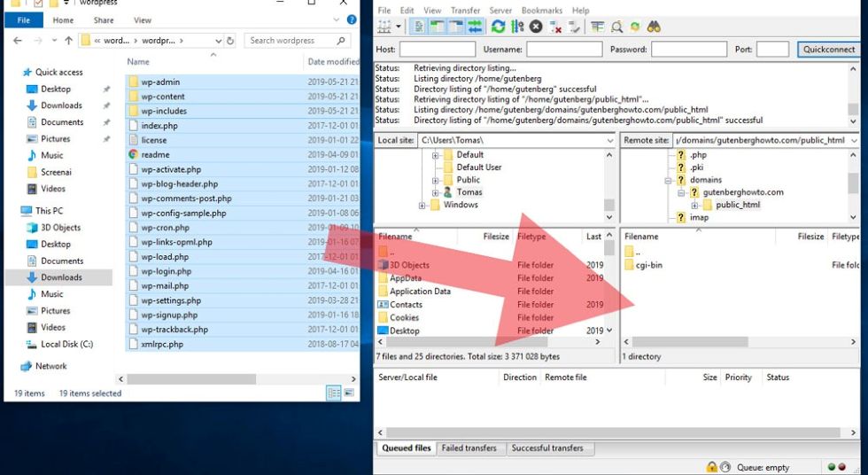
Task: Open the directory listing filters icon
Action: coord(597,27)
